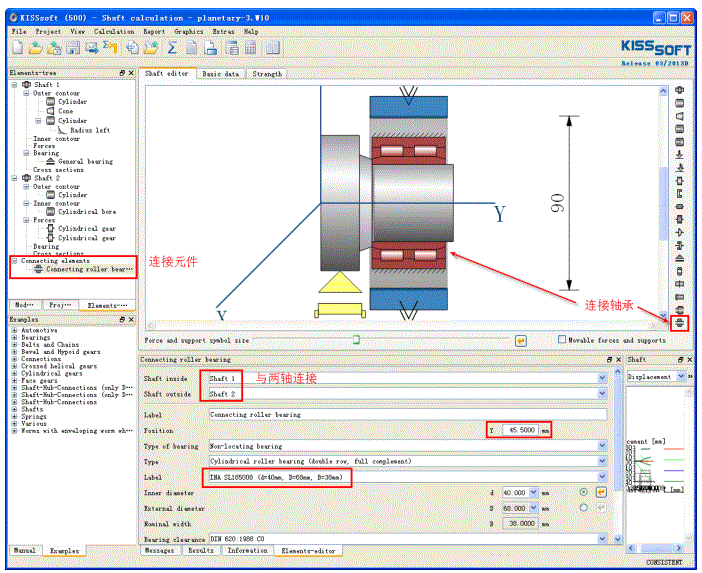Open the File menu
This screenshot has height=573, width=702.
click(19, 31)
